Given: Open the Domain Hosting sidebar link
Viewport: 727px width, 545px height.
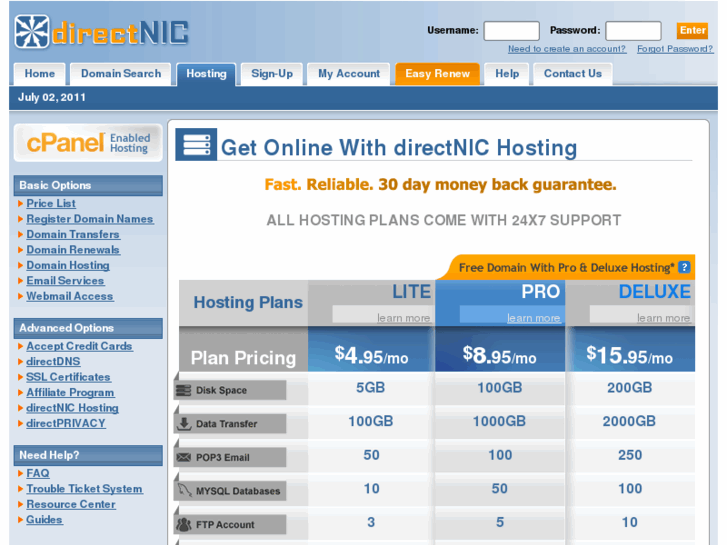Looking at the screenshot, I should 68,265.
